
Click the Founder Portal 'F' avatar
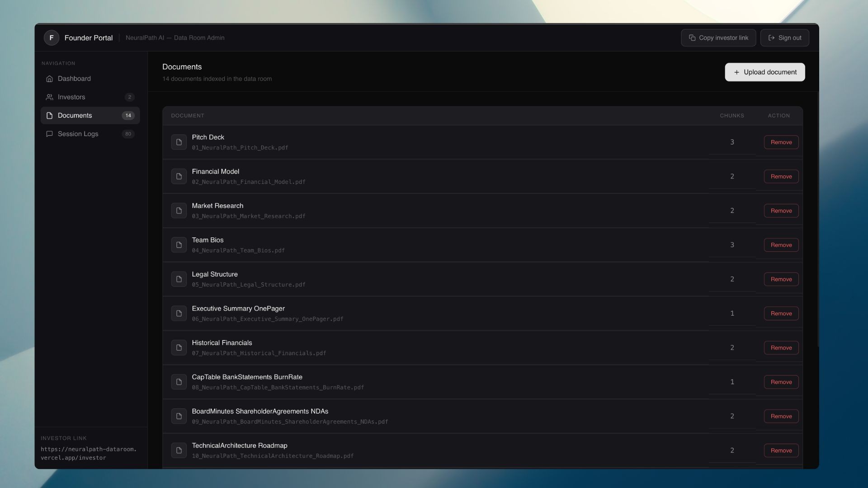pos(52,38)
